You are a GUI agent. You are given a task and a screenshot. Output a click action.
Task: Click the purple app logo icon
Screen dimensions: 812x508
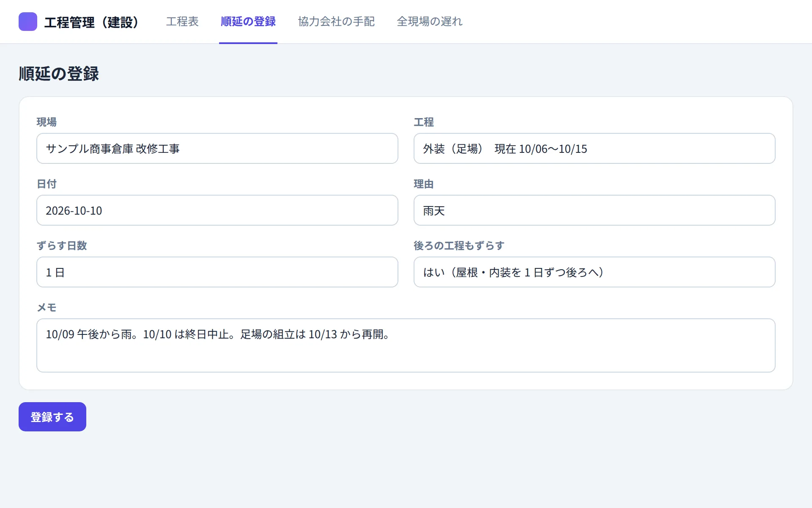coord(28,22)
